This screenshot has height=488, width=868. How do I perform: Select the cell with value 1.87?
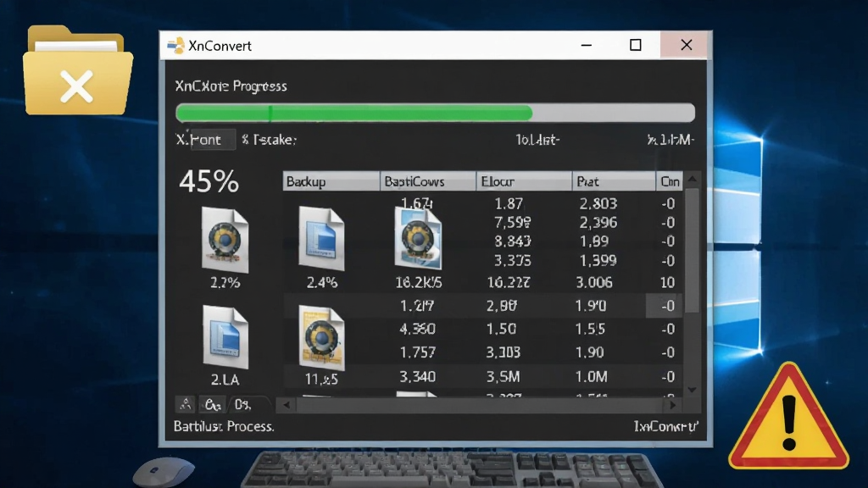509,203
